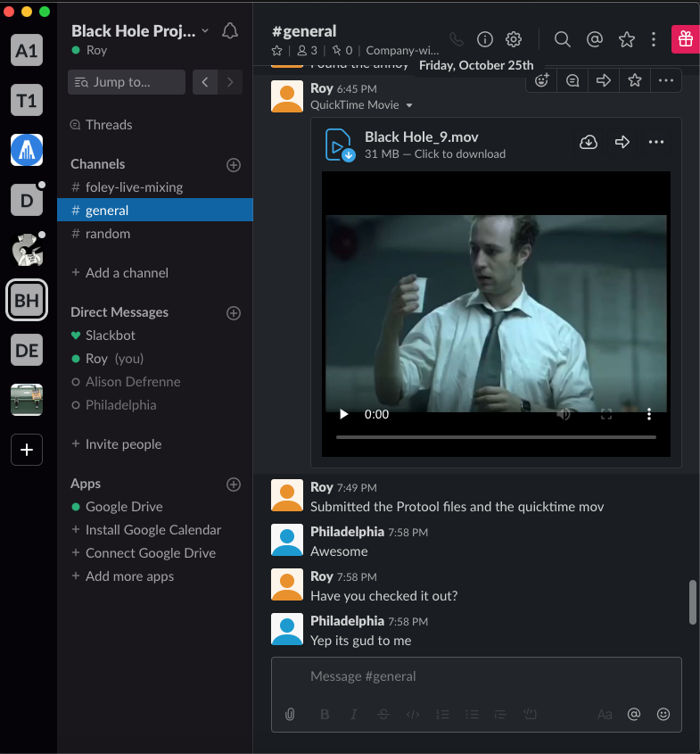The height and width of the screenshot is (754, 700).
Task: Go back in history with left arrow
Action: point(205,82)
